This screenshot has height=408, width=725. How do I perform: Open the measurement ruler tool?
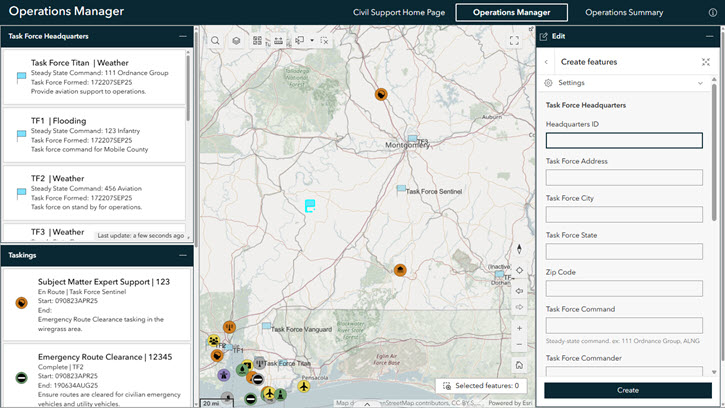[x=278, y=41]
